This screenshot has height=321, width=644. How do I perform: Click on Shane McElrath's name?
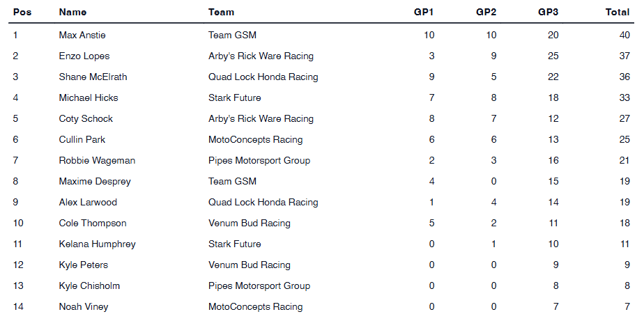[93, 77]
